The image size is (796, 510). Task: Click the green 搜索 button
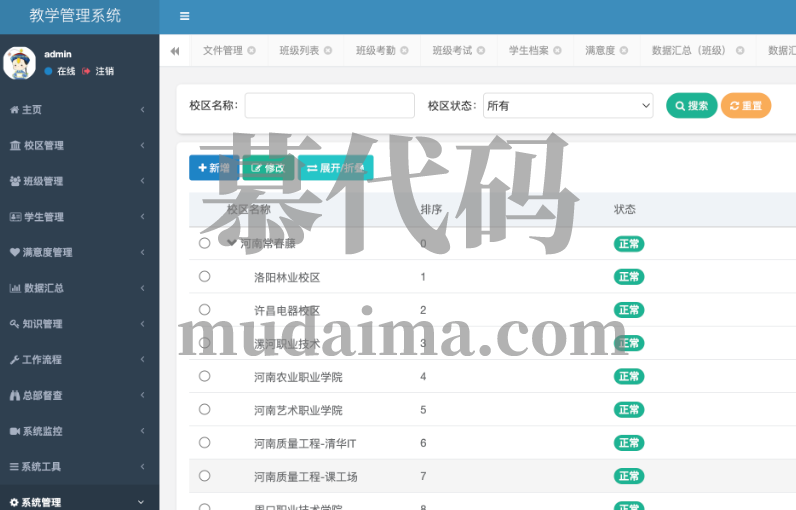pyautogui.click(x=691, y=106)
